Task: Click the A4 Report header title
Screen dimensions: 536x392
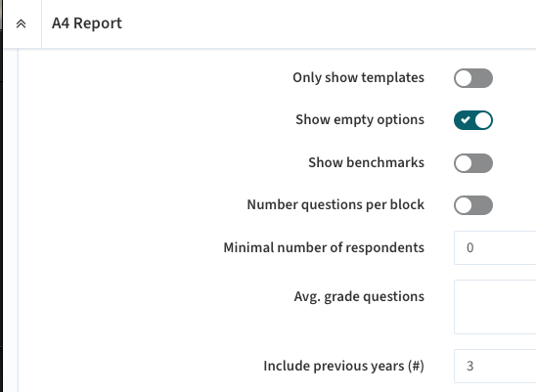Action: (87, 23)
